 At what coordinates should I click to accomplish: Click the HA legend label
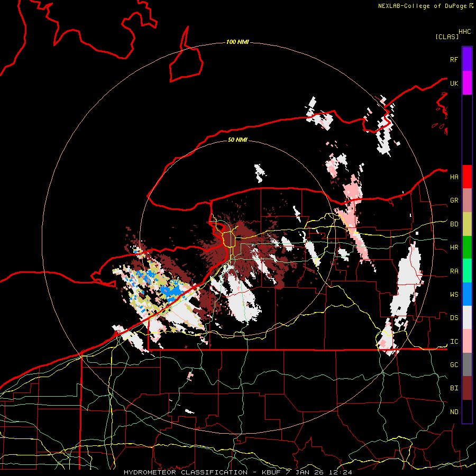tap(454, 177)
